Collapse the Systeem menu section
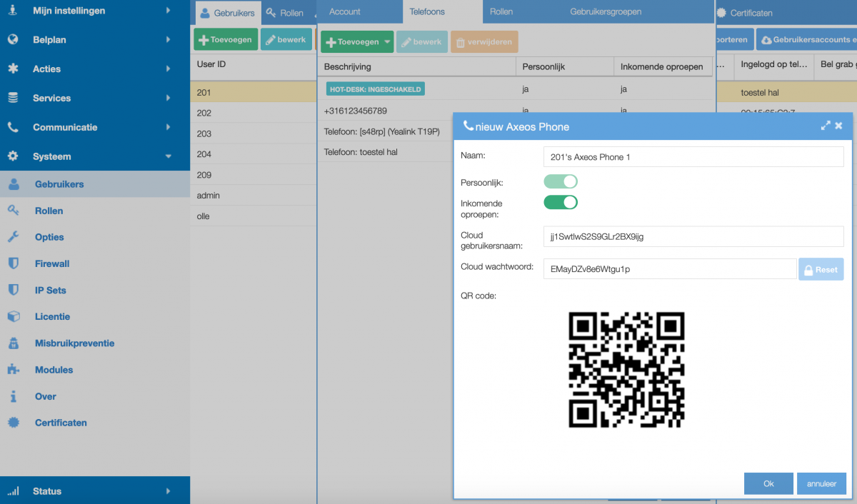 click(168, 156)
